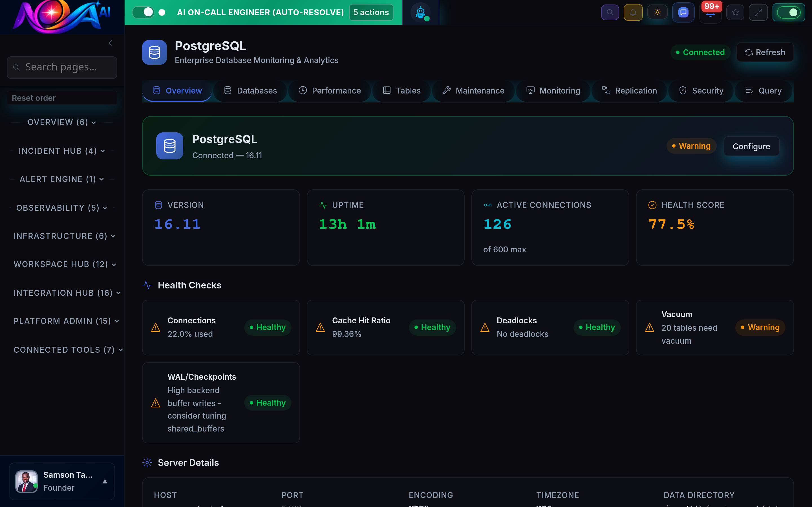Expand view with the fullscreen arrows icon
The width and height of the screenshot is (812, 507).
[x=758, y=12]
